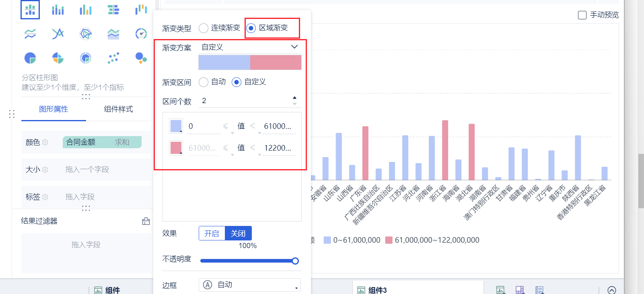Click the add document icon in bottom bar
Screen dimensions: 644x294
tap(540, 290)
